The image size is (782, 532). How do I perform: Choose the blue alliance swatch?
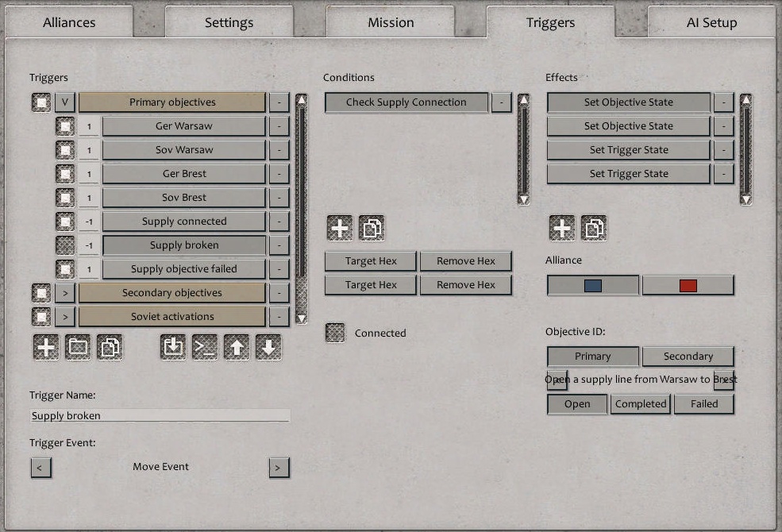(592, 286)
